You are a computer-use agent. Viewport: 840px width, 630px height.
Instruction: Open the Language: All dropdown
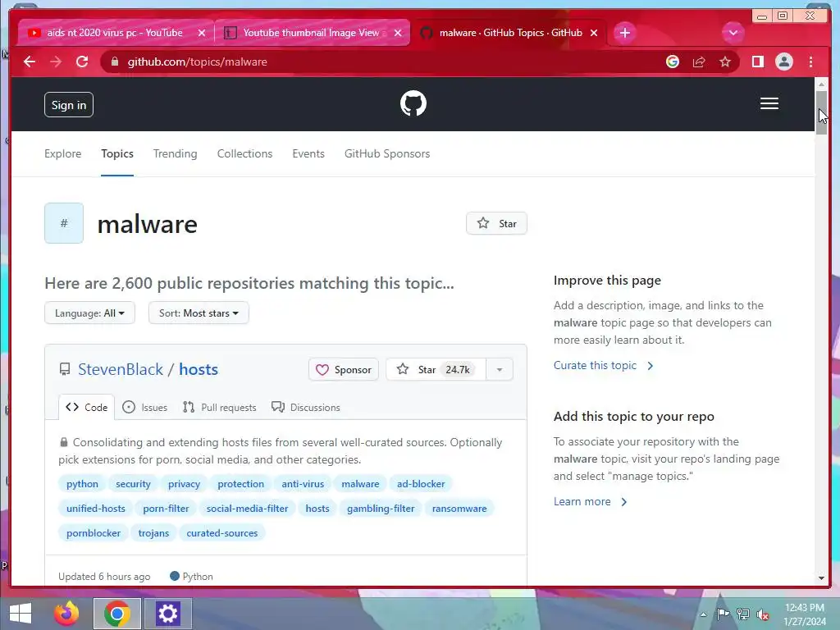click(89, 313)
